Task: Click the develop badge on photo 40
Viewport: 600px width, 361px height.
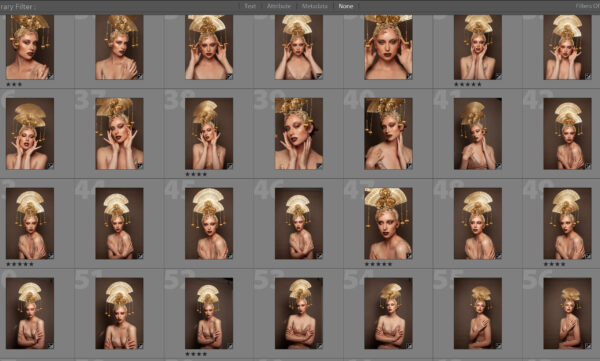Action: point(409,166)
